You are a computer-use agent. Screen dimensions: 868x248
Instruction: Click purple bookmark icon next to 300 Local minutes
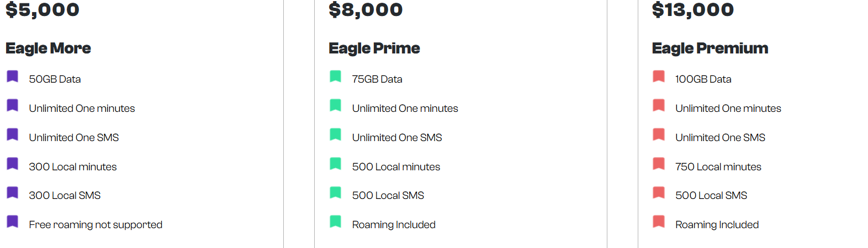point(13,164)
